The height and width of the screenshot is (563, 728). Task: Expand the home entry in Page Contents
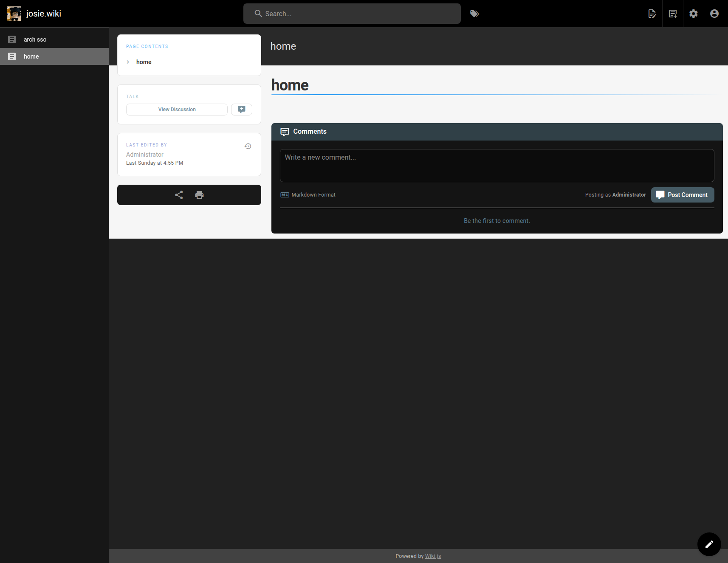pyautogui.click(x=128, y=62)
